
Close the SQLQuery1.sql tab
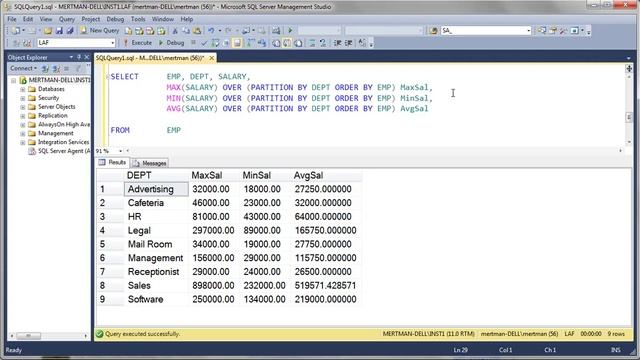(211, 58)
